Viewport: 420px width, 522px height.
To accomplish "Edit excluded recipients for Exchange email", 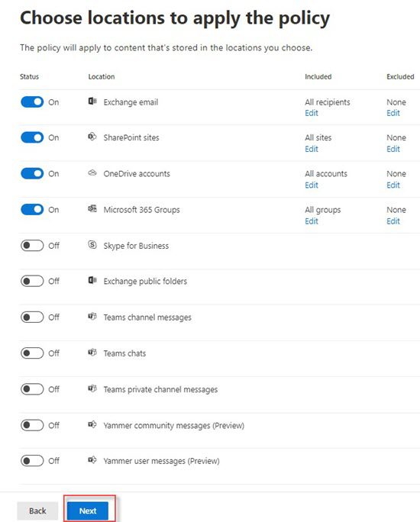I will (x=393, y=113).
